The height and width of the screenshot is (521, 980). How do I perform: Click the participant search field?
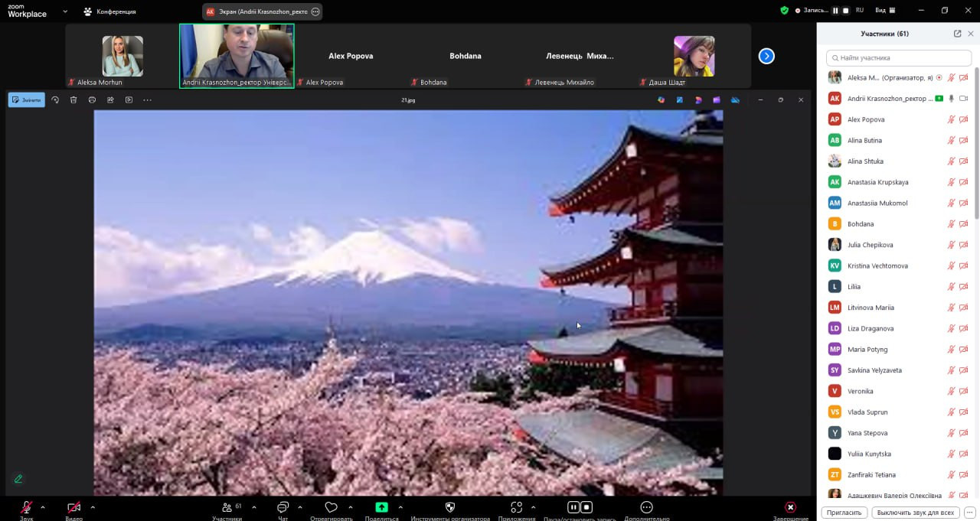click(899, 57)
